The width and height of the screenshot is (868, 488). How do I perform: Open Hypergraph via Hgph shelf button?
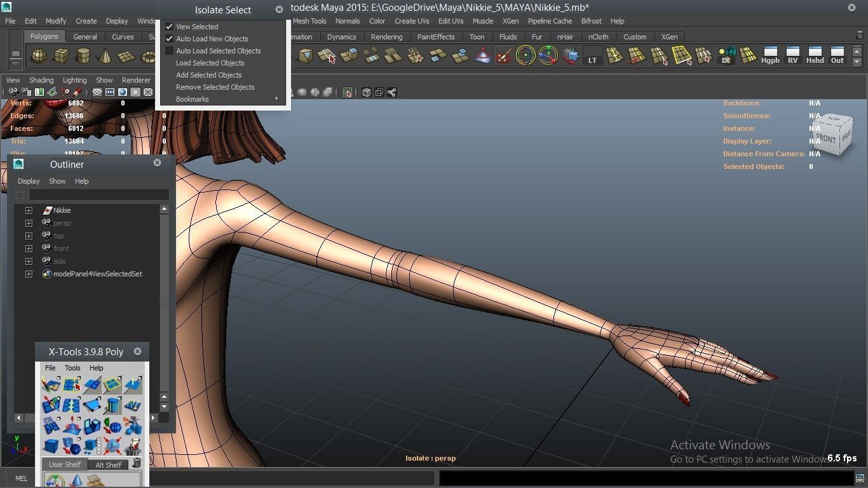(770, 56)
